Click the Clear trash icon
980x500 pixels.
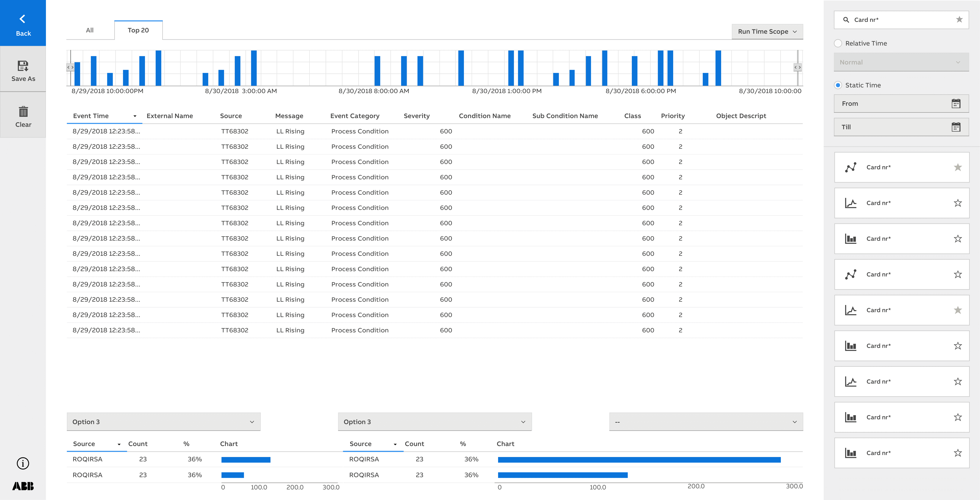(x=23, y=111)
